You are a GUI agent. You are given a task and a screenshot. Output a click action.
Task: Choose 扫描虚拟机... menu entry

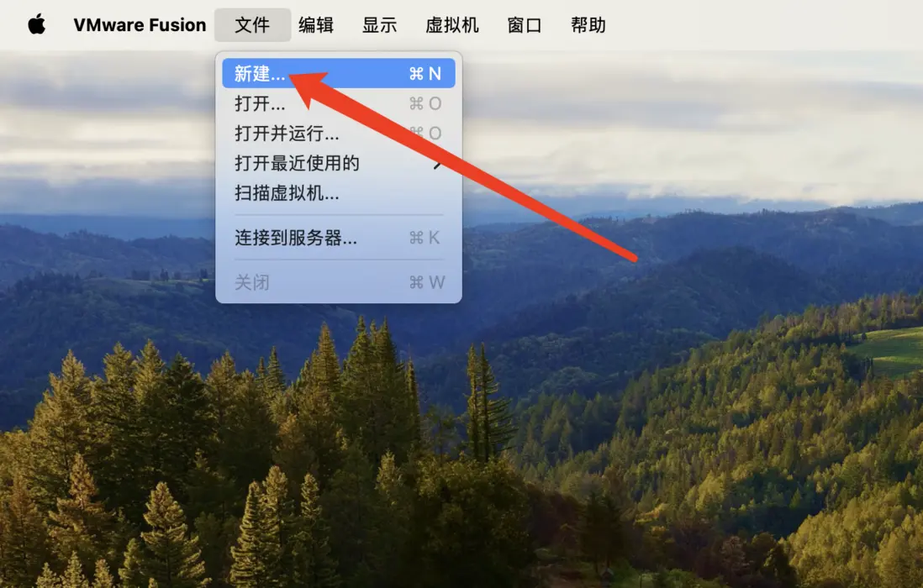[x=339, y=193]
